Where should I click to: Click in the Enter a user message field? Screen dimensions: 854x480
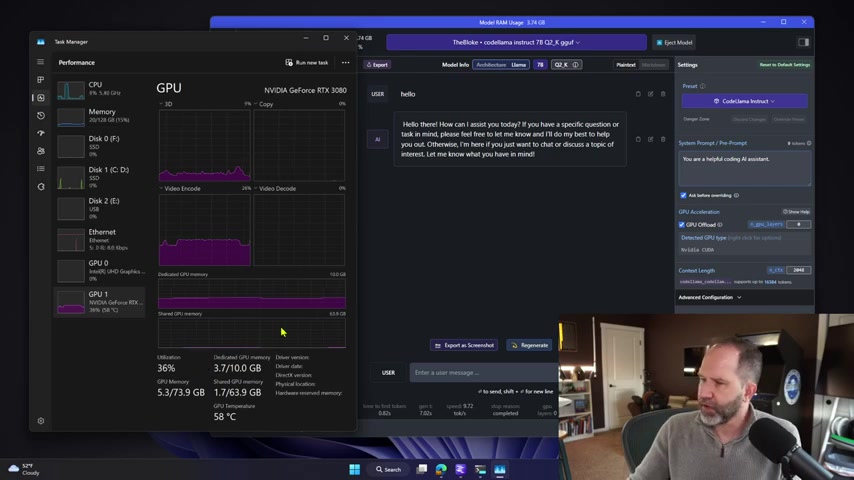484,373
